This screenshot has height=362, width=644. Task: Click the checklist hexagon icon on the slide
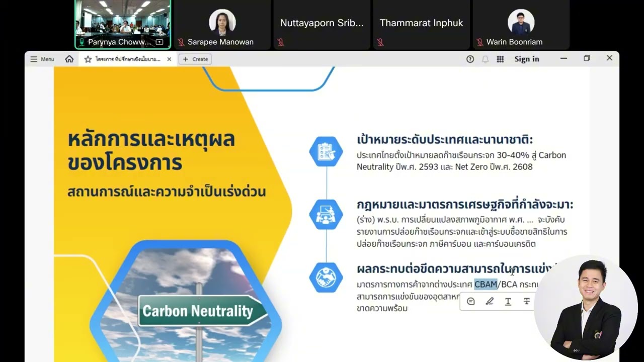coord(326,151)
